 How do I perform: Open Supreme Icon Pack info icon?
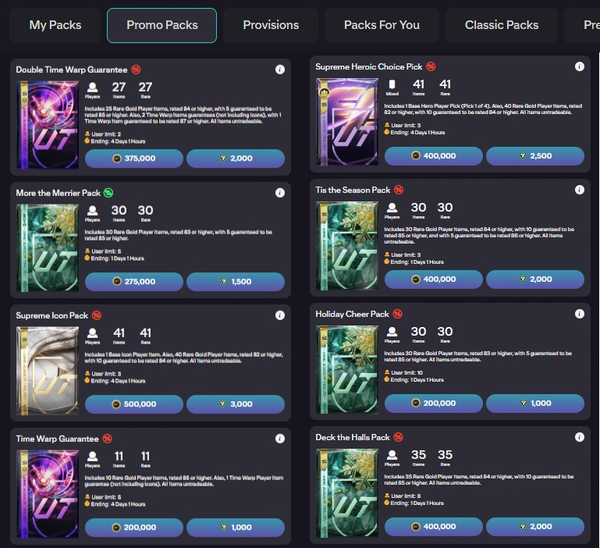(280, 315)
